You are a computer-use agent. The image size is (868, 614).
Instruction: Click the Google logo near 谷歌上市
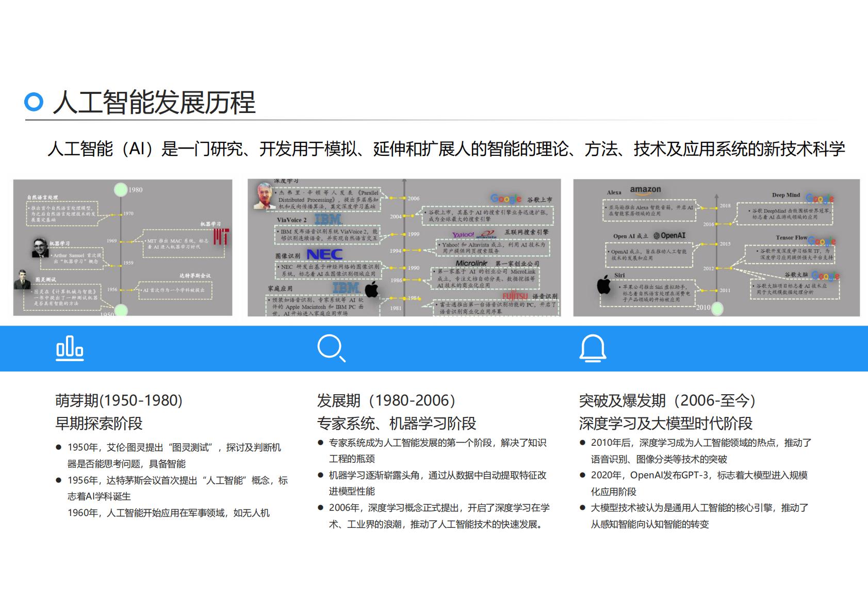(506, 197)
